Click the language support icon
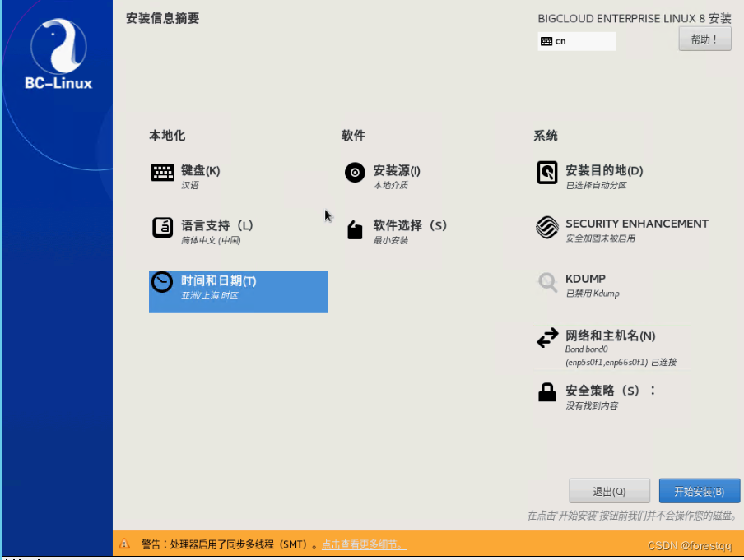The image size is (744, 560). pos(162,228)
